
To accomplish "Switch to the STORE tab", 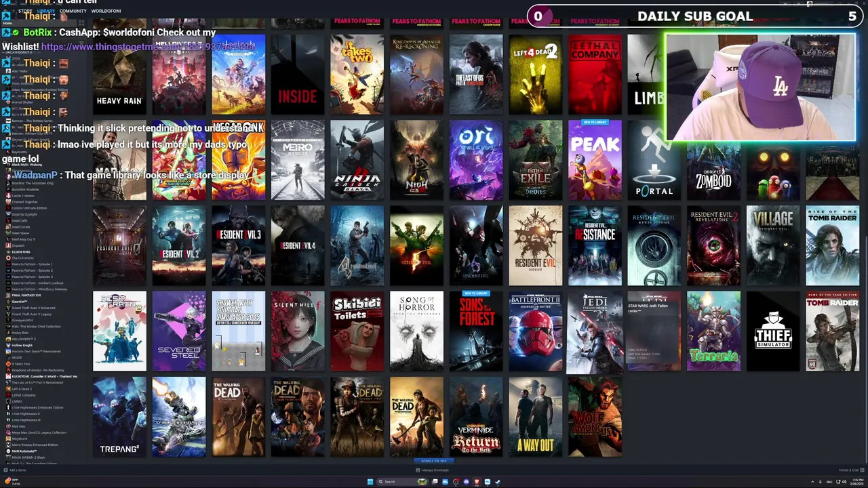I will pyautogui.click(x=25, y=11).
